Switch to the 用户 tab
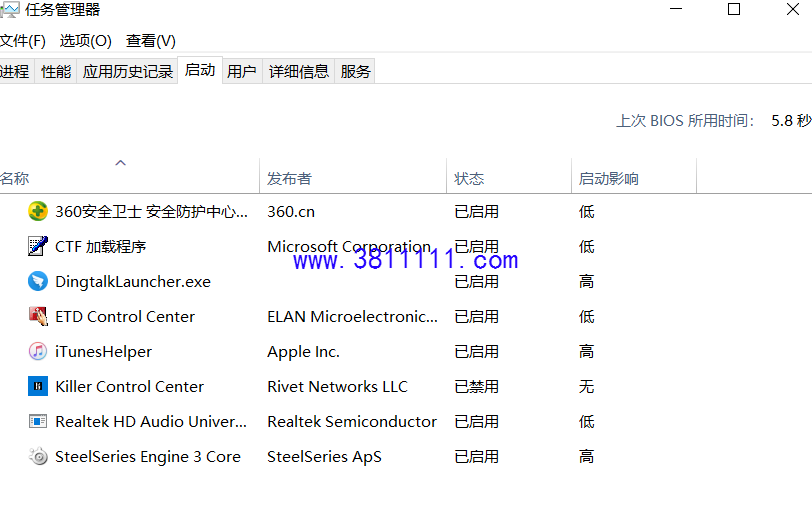The width and height of the screenshot is (812, 518). [242, 71]
